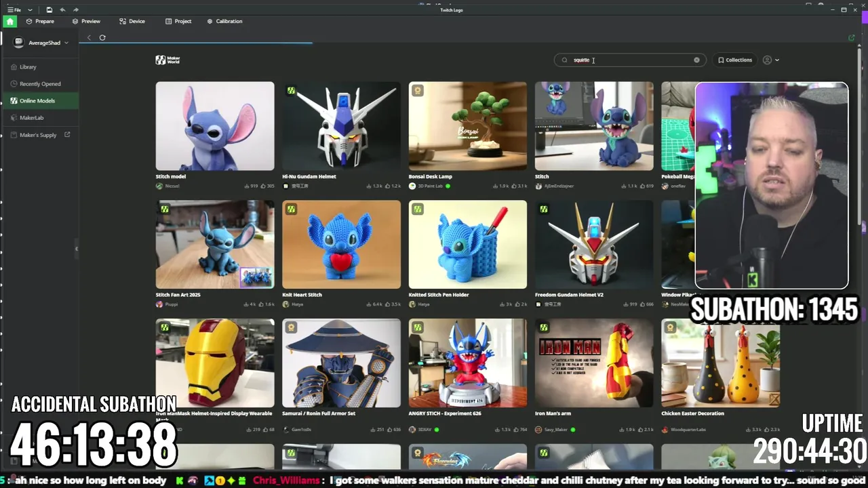Open the Knitted Stitch Pen Holder thumbnail
This screenshot has width=868, height=488.
click(467, 245)
